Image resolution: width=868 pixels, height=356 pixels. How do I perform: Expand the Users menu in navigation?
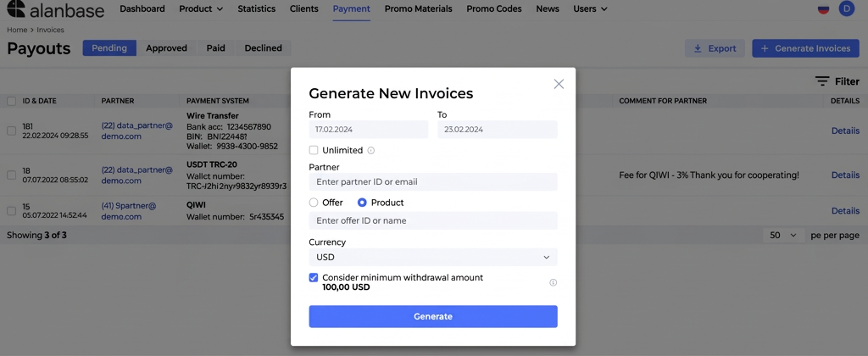coord(590,8)
